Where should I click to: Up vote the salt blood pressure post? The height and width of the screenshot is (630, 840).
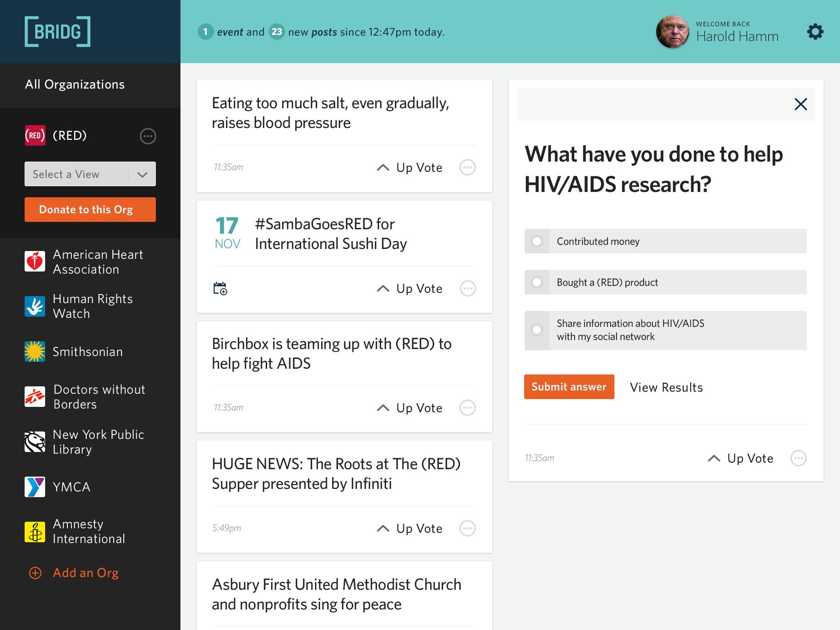[x=409, y=167]
